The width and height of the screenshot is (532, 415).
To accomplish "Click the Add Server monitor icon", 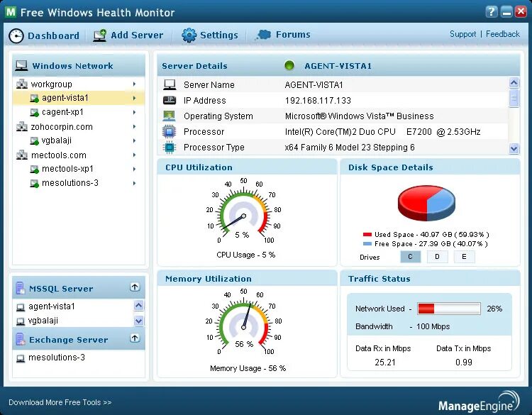I will pyautogui.click(x=100, y=35).
